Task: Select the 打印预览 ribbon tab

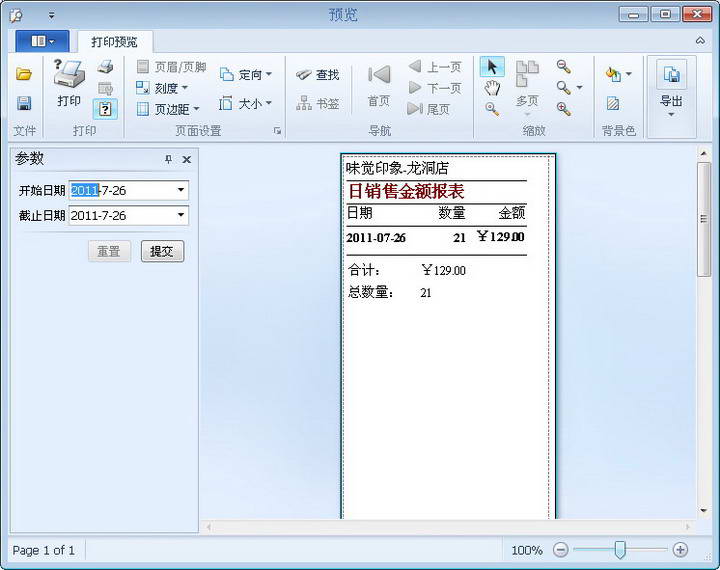Action: (114, 42)
